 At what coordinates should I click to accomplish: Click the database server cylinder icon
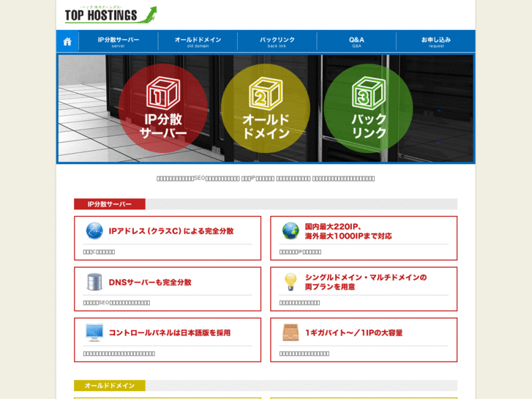[94, 282]
